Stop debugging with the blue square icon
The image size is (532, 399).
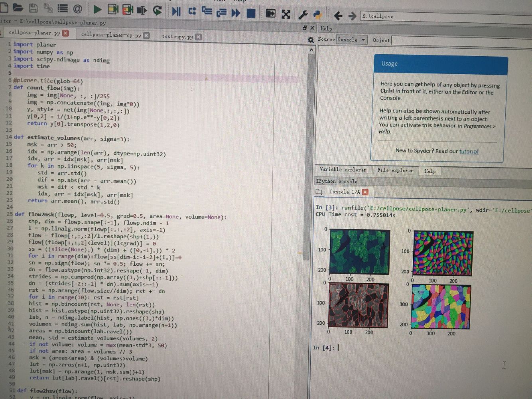(x=252, y=13)
